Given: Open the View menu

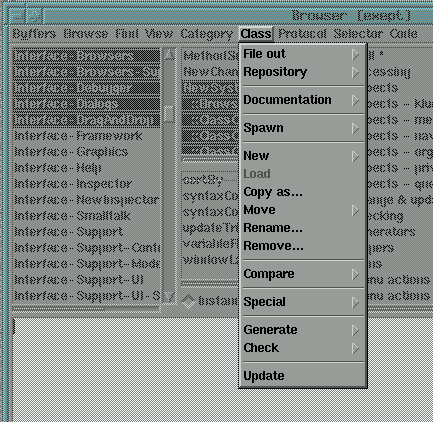Looking at the screenshot, I should pos(159,34).
